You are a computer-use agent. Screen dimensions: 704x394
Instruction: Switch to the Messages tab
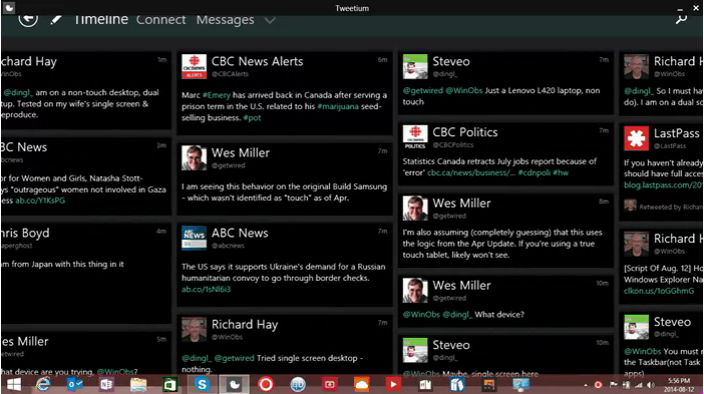tap(225, 20)
